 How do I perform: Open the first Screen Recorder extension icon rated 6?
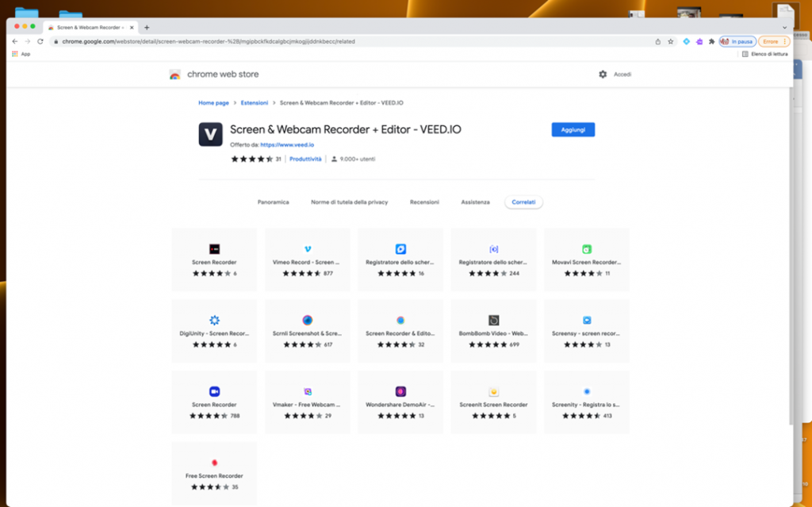[214, 249]
